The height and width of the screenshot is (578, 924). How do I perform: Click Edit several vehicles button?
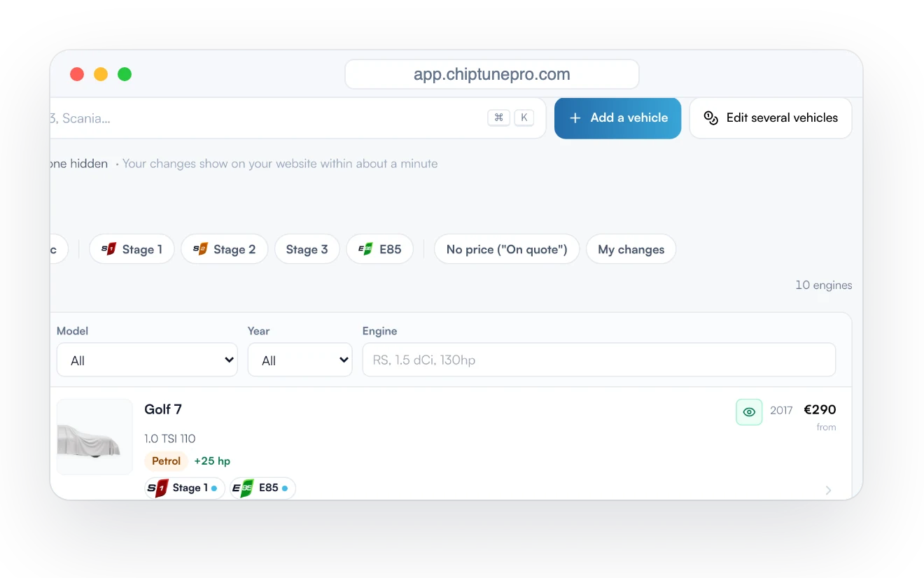pyautogui.click(x=771, y=118)
